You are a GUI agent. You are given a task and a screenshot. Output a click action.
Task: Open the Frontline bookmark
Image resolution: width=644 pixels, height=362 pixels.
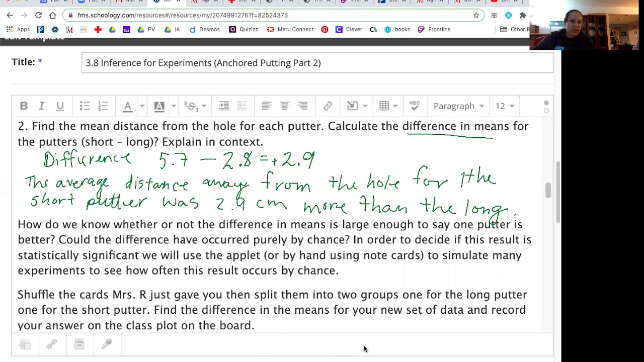434,30
